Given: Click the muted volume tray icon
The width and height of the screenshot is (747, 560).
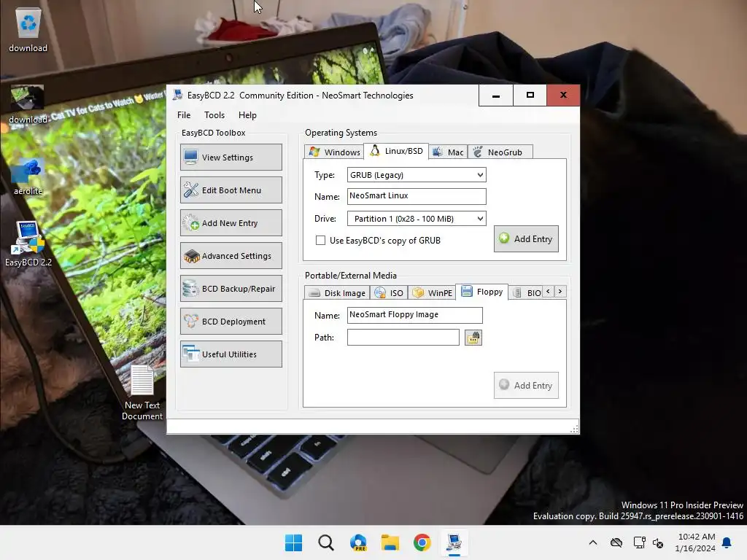Looking at the screenshot, I should click(658, 542).
